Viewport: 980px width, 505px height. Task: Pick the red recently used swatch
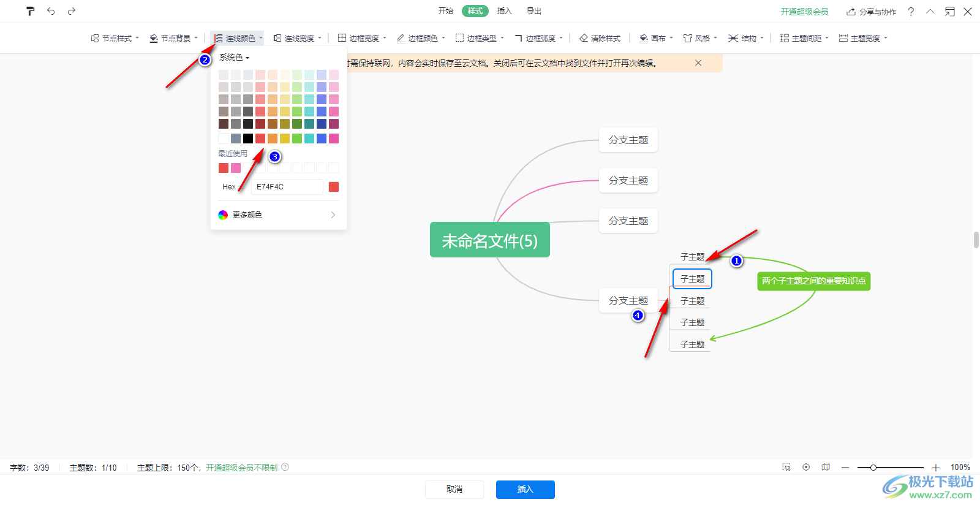(x=224, y=168)
